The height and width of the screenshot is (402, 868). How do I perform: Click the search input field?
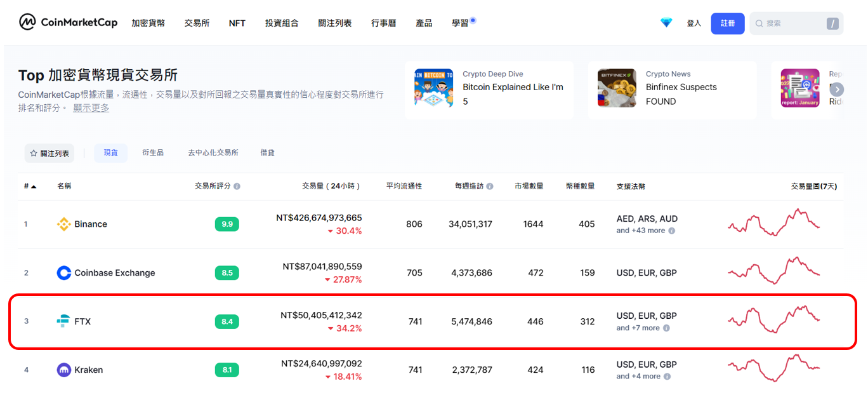tap(796, 23)
